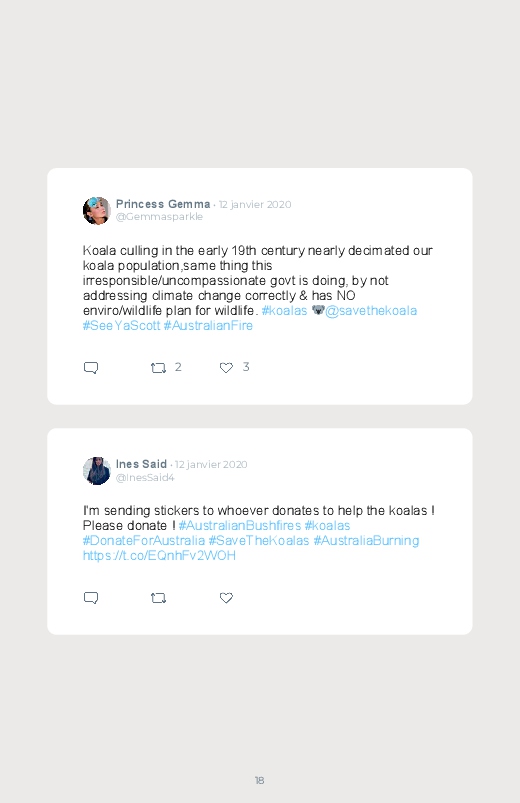Image resolution: width=520 pixels, height=803 pixels.
Task: Like Ines Said's tweet
Action: click(x=226, y=598)
